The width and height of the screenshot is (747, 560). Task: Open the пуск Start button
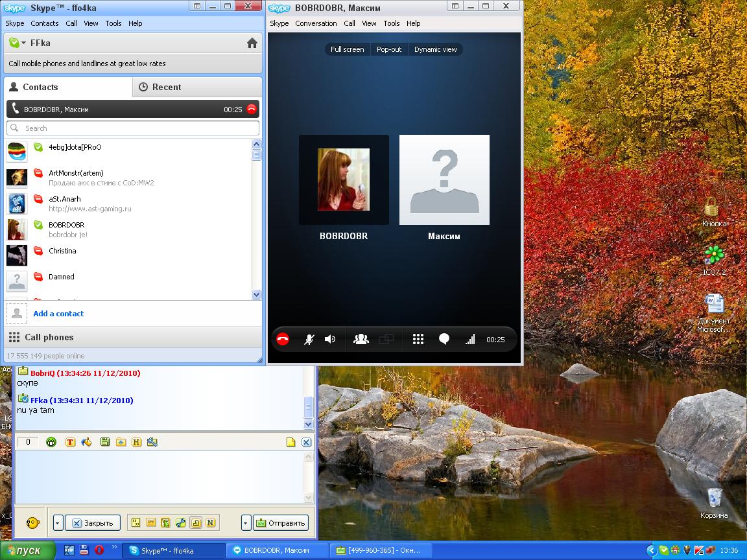tap(28, 550)
